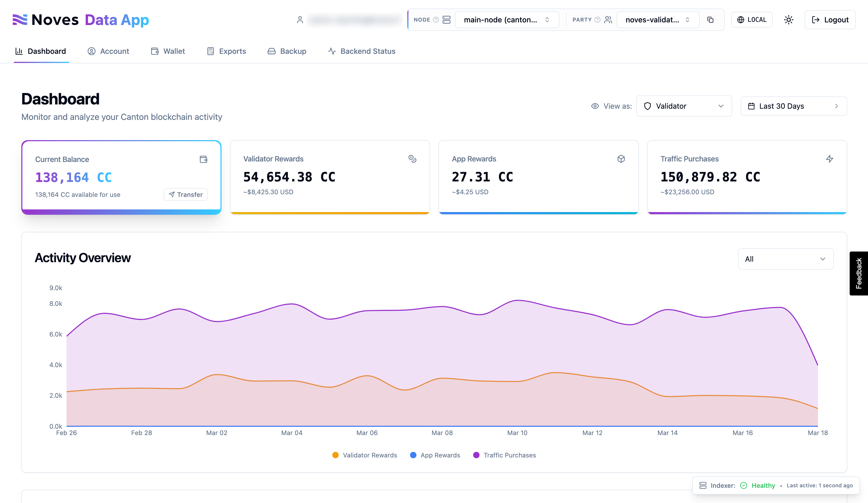Screen dimensions: 868x503
Task: Click the wallet icon in Current Balance card
Action: click(204, 159)
